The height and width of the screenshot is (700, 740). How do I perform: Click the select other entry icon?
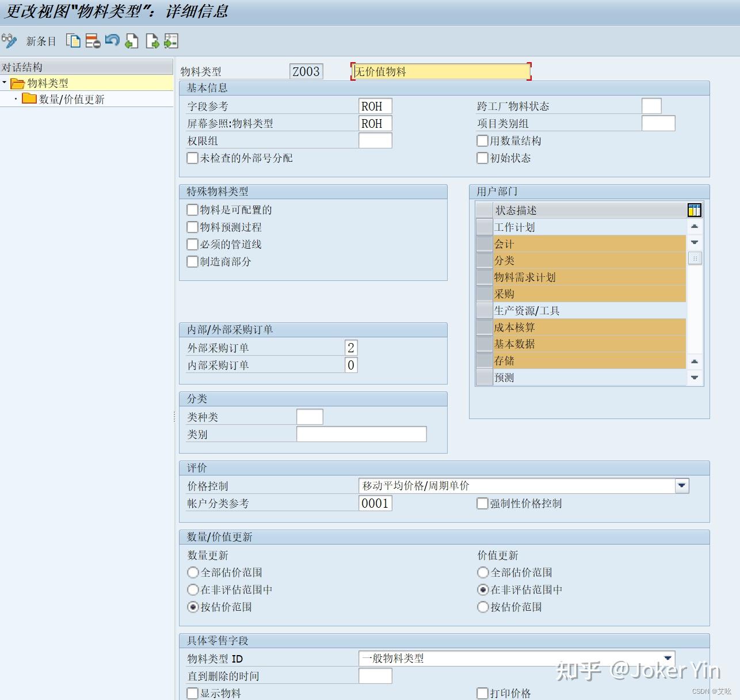(x=169, y=41)
